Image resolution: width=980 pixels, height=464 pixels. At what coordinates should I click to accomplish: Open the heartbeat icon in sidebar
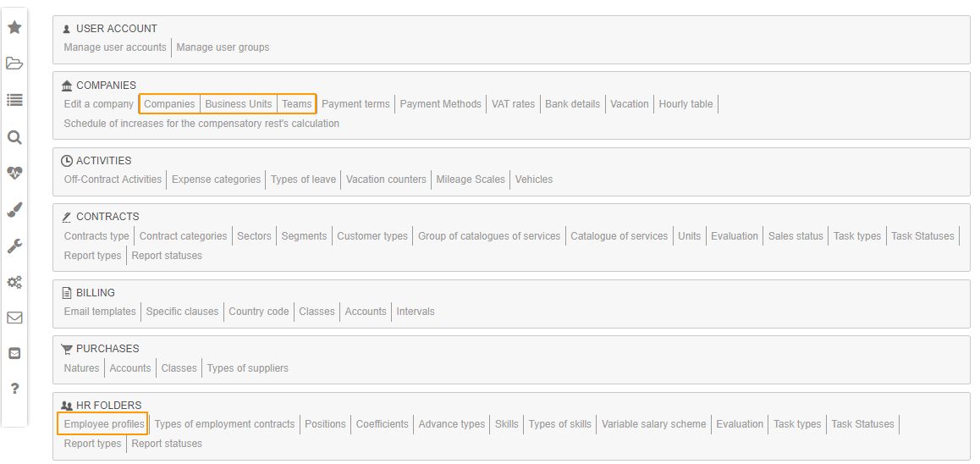14,173
